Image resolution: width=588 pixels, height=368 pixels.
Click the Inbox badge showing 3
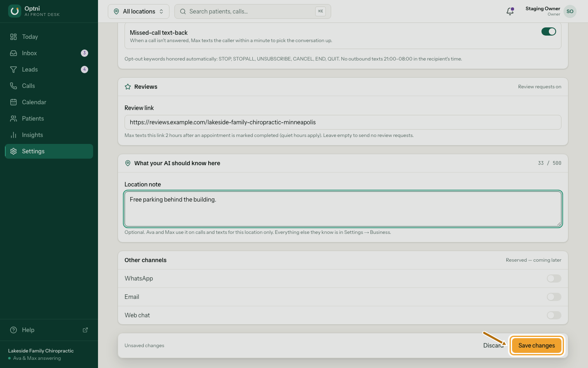coord(85,53)
